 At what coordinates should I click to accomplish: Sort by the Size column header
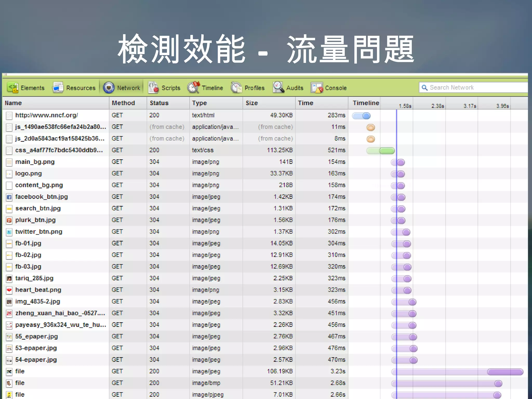click(269, 103)
